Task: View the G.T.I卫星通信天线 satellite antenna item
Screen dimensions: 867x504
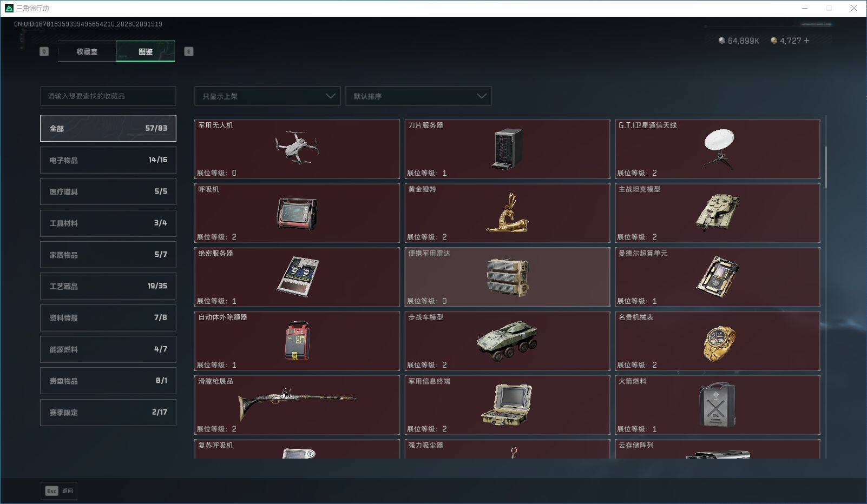Action: pyautogui.click(x=717, y=149)
